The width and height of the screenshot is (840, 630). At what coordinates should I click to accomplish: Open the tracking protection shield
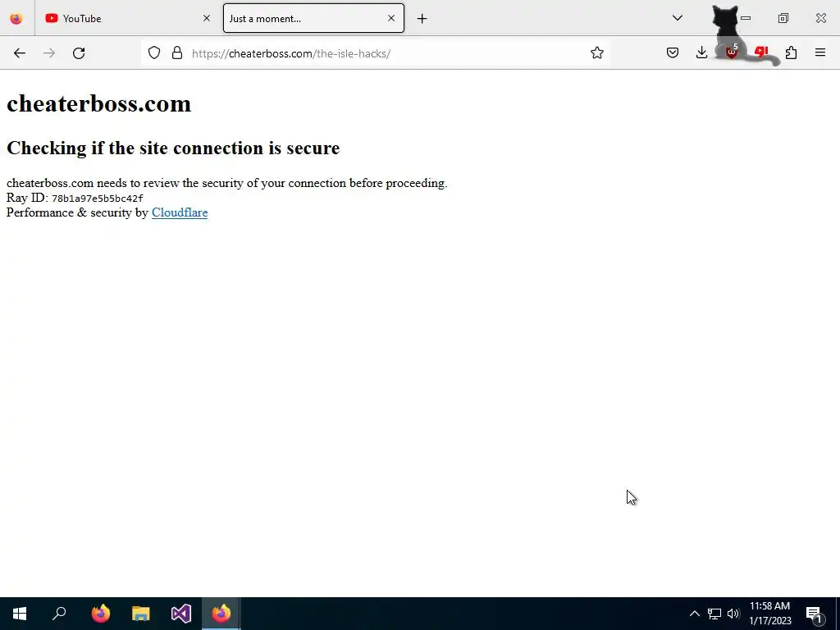pos(154,53)
